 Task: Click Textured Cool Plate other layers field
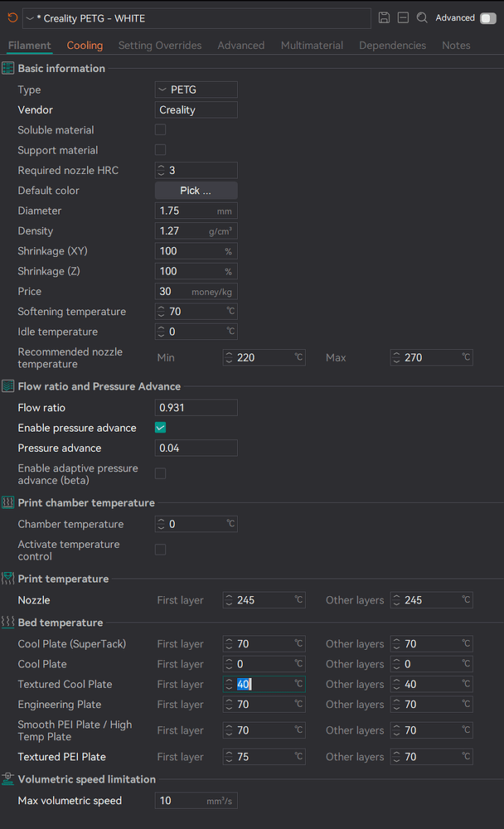432,684
